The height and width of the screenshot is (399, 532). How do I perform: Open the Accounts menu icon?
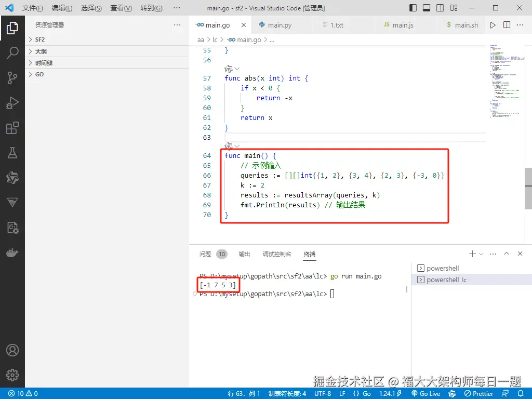pyautogui.click(x=12, y=350)
